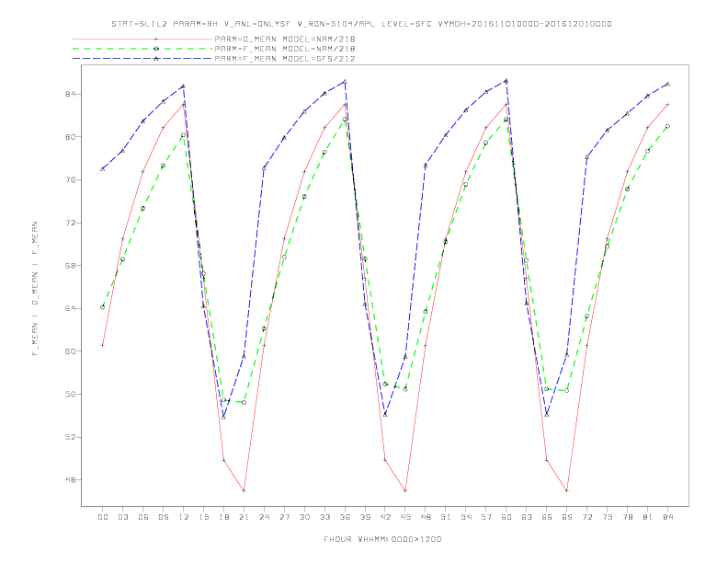The image size is (728, 563).
Task: Click x-axis tick label 78
Action: point(628,517)
